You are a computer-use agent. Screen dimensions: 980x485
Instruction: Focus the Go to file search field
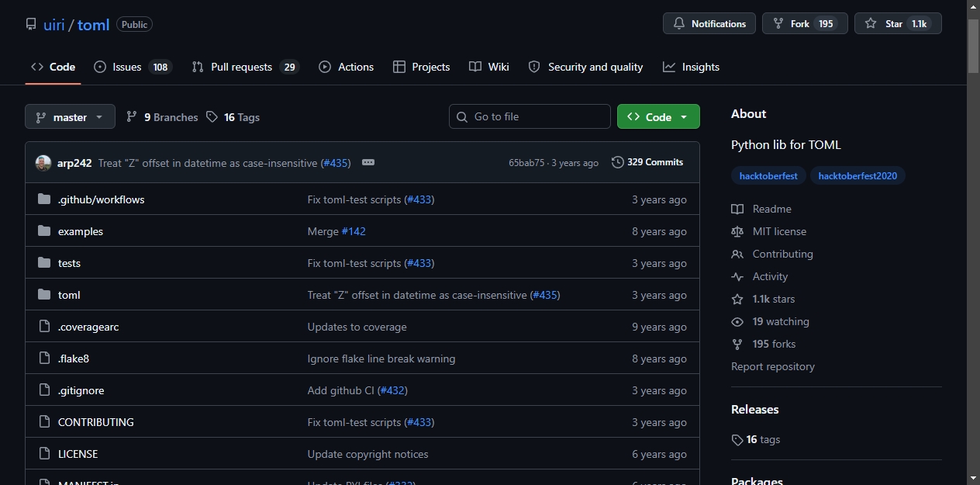point(530,116)
